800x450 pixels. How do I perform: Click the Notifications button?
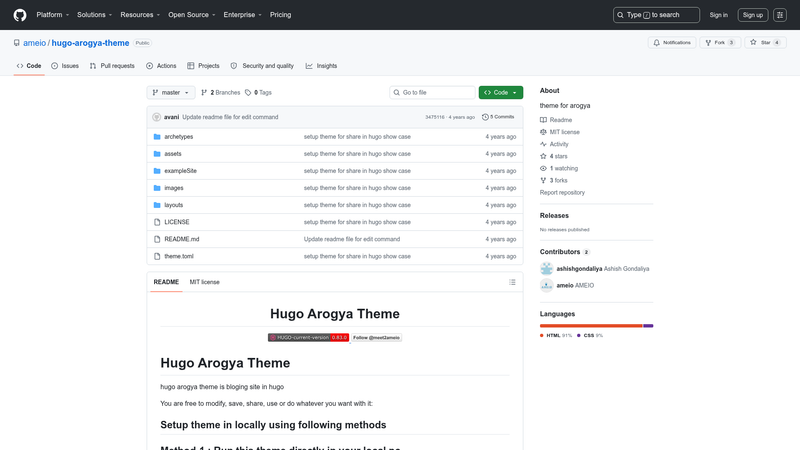click(672, 43)
